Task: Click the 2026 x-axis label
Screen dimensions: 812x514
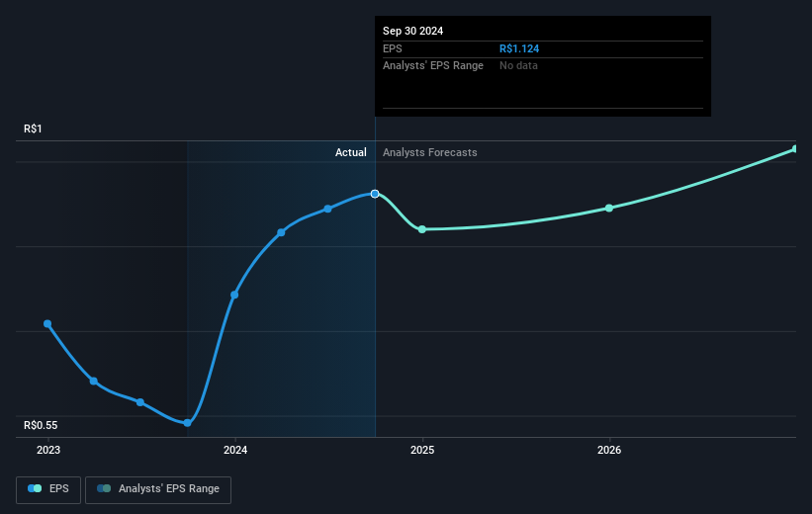Action: pos(609,451)
